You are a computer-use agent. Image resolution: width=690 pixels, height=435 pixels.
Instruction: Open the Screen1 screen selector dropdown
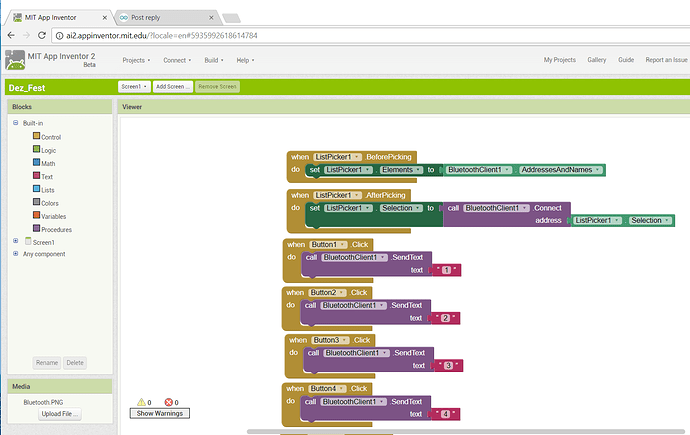[x=134, y=87]
